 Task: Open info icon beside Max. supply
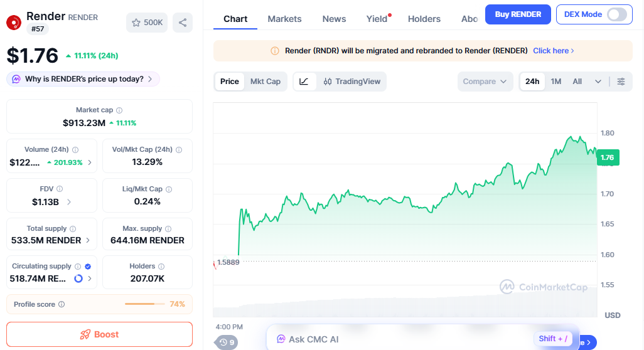168,228
